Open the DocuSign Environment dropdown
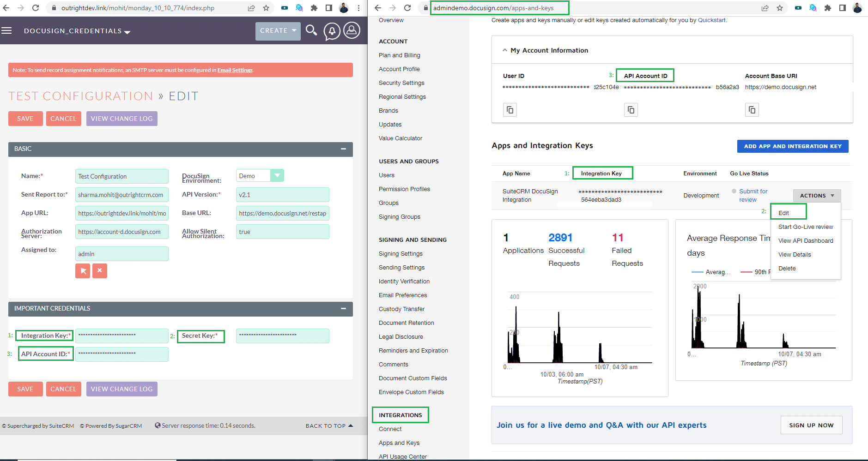Image resolution: width=868 pixels, height=461 pixels. pos(260,176)
